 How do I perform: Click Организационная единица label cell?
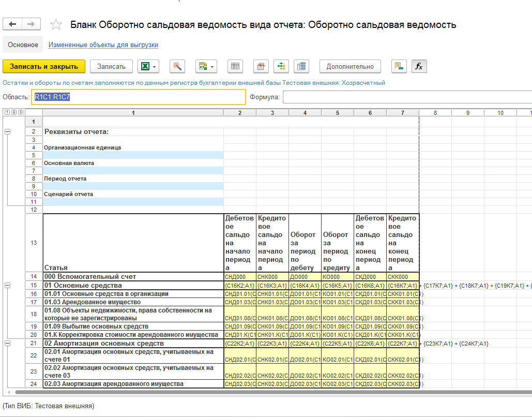pos(133,148)
